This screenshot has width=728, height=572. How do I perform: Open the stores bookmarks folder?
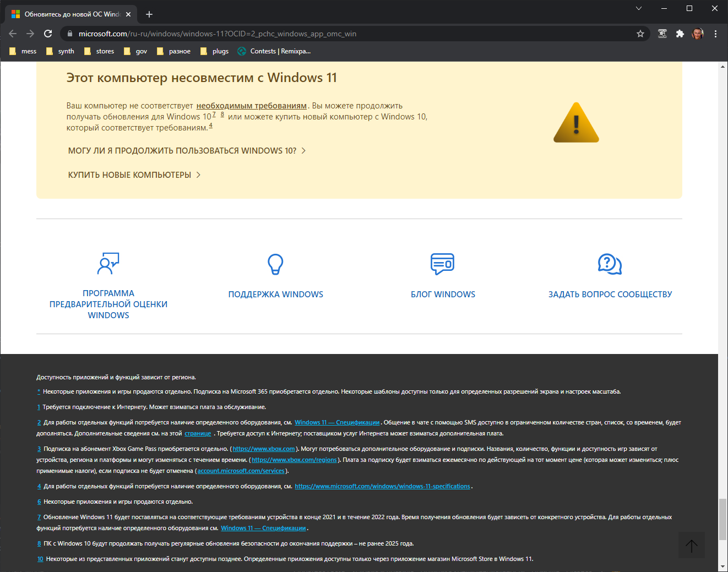(x=99, y=51)
